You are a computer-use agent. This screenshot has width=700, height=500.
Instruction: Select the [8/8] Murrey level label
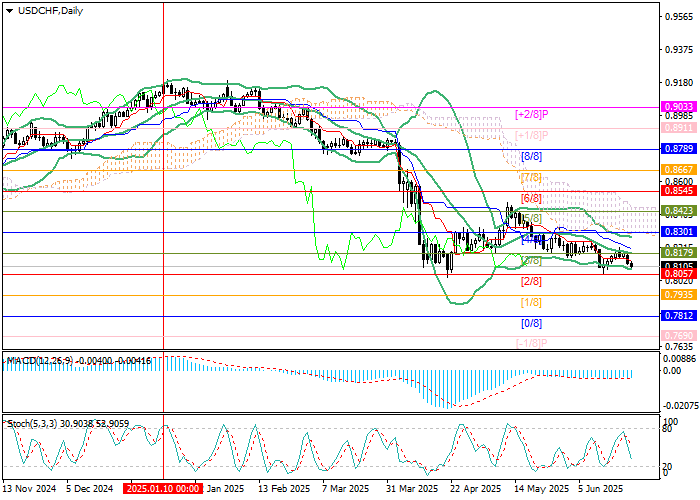click(531, 157)
